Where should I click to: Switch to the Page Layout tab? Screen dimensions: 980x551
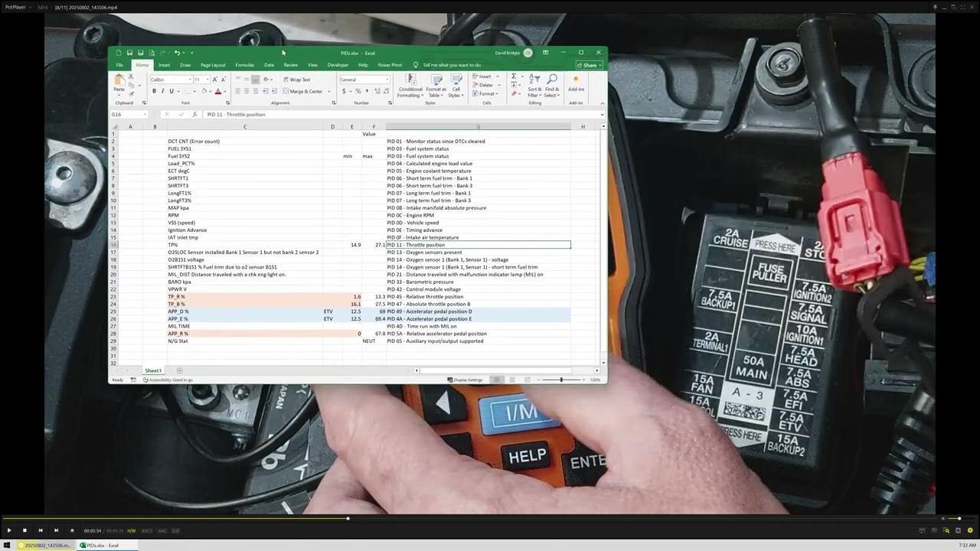click(x=213, y=65)
